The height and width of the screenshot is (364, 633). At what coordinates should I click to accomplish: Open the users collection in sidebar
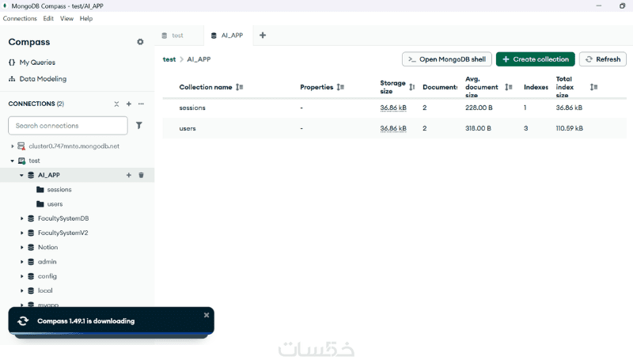pyautogui.click(x=55, y=204)
